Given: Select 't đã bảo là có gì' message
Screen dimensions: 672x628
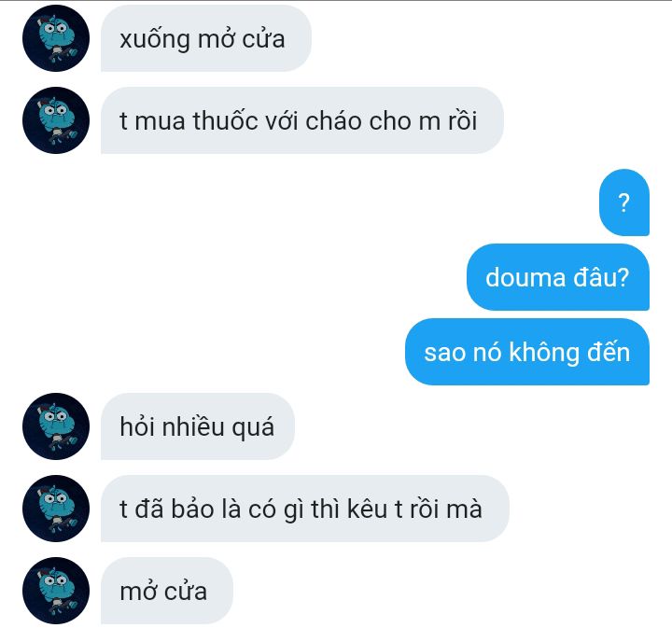Looking at the screenshot, I should click(x=304, y=509).
